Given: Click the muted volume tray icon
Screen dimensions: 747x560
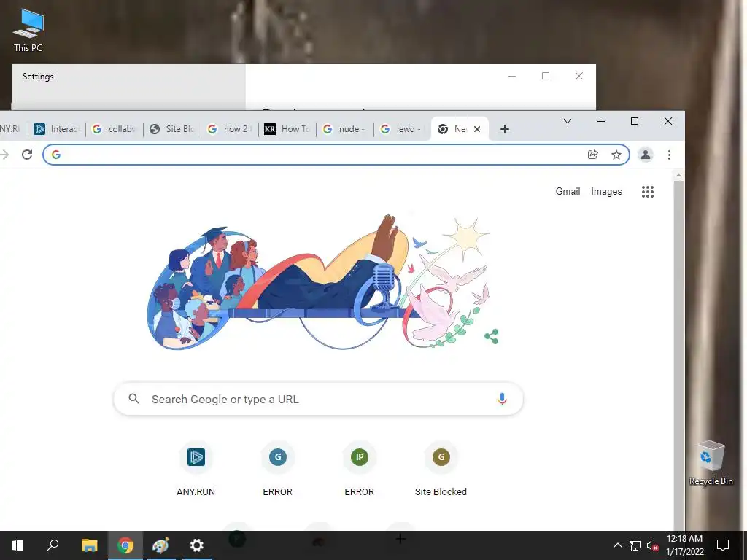Looking at the screenshot, I should (x=652, y=545).
